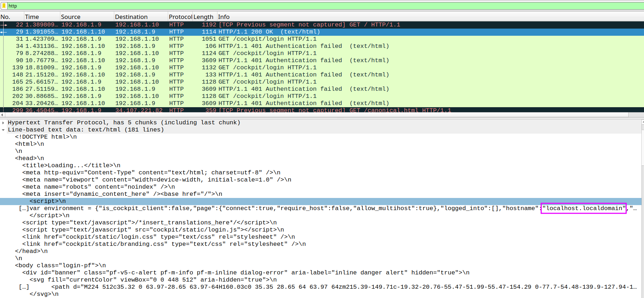Select the login.css link line
Image resolution: width=644 pixels, height=298 pixels.
click(159, 237)
